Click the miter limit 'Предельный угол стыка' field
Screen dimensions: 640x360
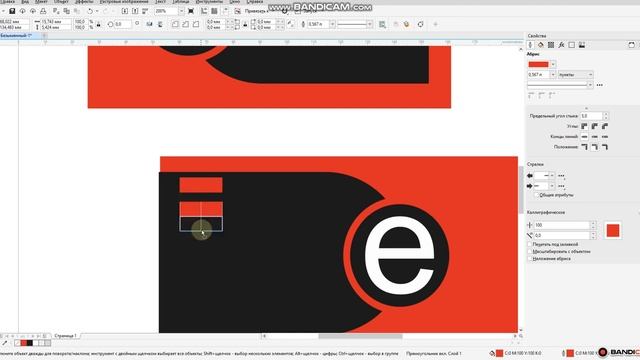(x=591, y=116)
